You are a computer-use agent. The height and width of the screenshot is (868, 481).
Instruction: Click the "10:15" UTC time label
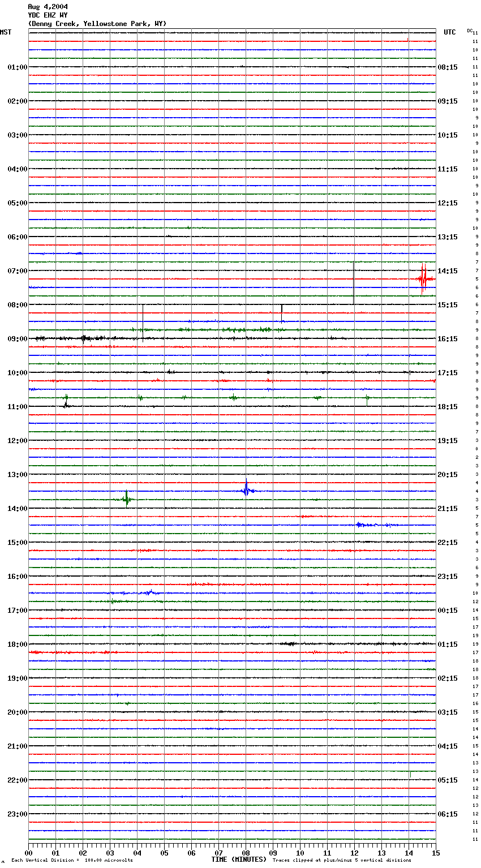448,135
